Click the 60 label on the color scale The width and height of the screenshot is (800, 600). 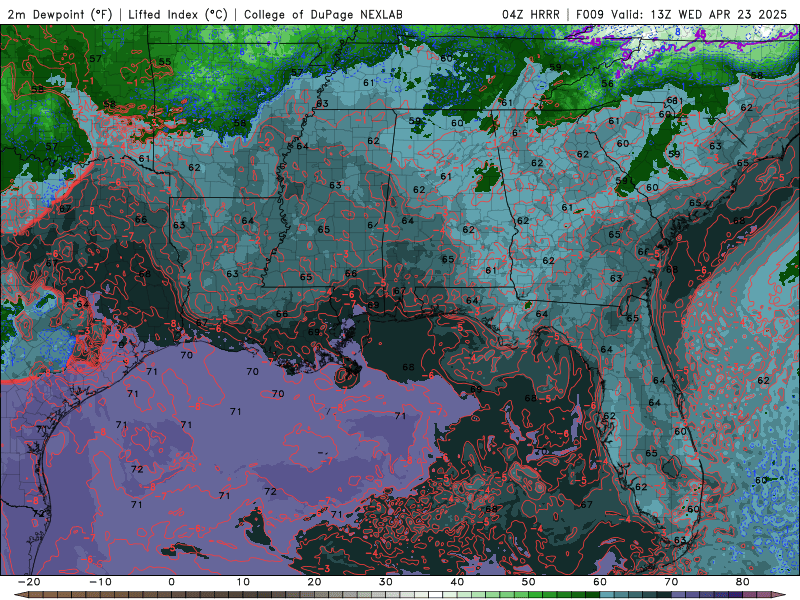600,582
